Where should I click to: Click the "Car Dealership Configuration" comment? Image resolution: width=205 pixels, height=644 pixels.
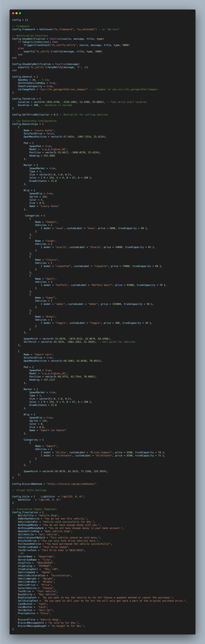click(34, 121)
